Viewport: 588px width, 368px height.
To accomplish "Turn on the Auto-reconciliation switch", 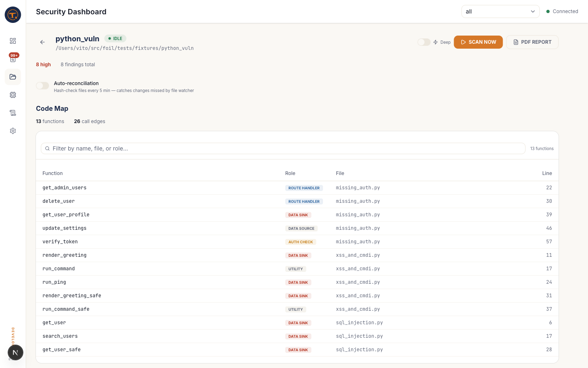I will click(x=42, y=86).
